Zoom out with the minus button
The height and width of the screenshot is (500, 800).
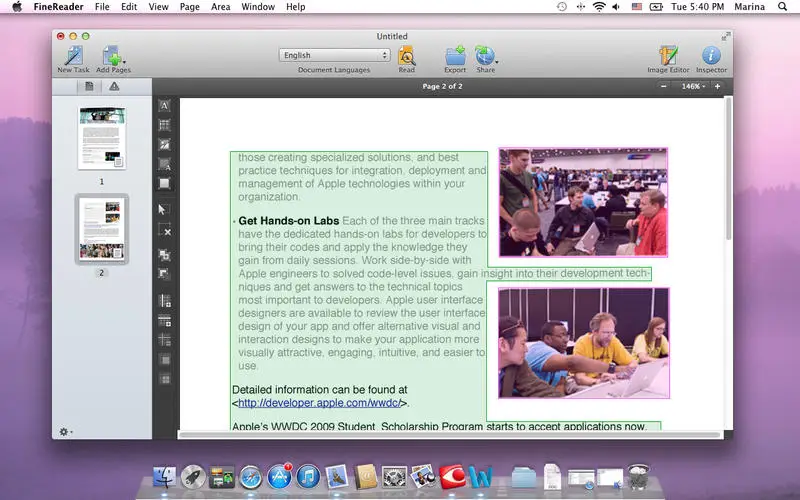tap(663, 86)
